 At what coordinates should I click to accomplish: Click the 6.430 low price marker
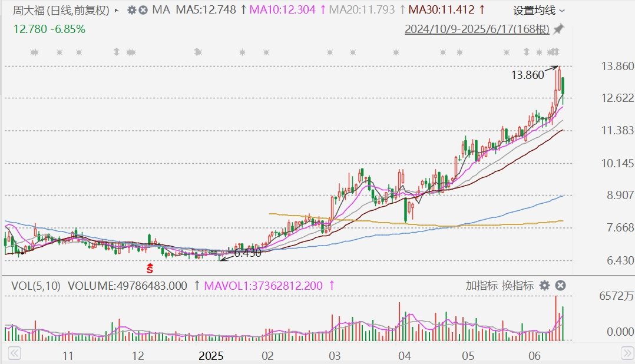point(247,253)
